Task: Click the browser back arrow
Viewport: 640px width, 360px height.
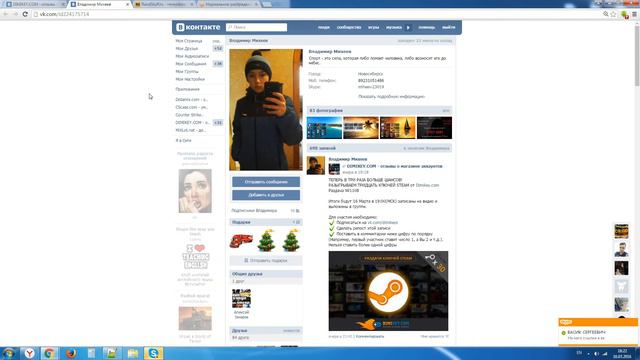Action: click(x=5, y=14)
